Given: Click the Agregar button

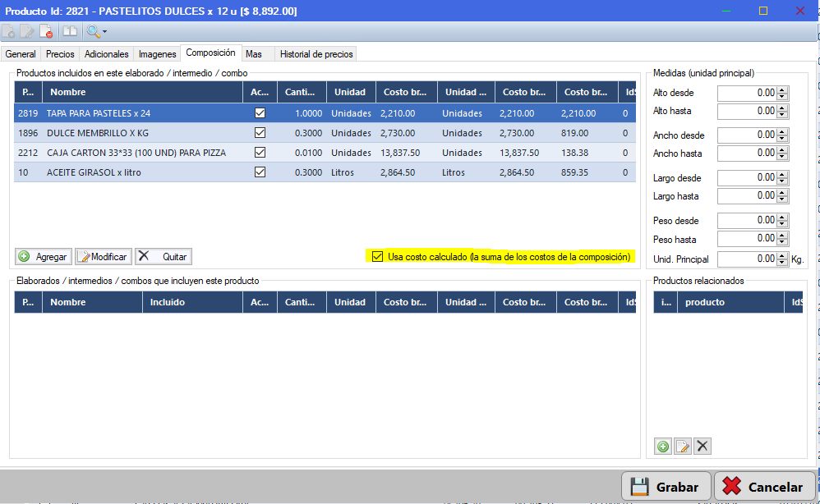Looking at the screenshot, I should (x=44, y=256).
